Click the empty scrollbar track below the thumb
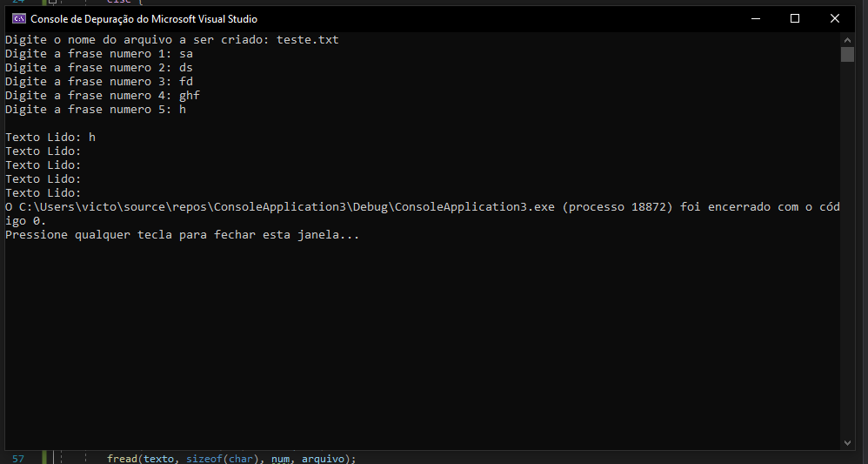 [x=847, y=250]
